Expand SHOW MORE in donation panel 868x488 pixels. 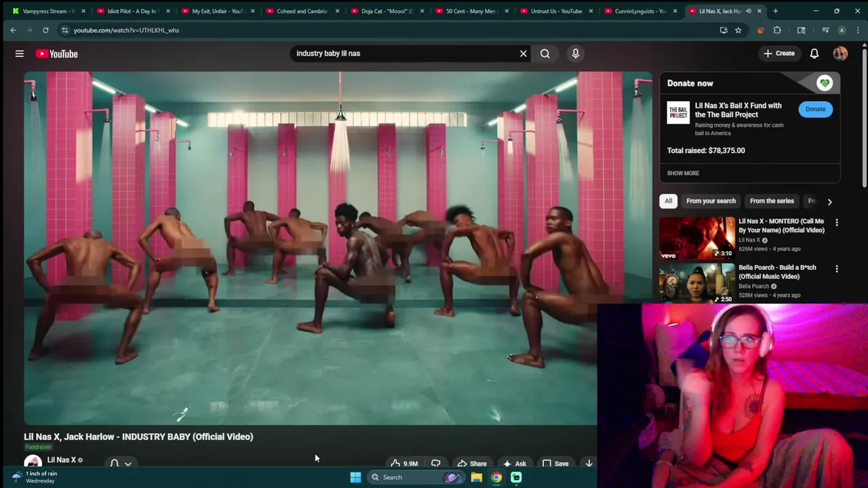click(683, 173)
